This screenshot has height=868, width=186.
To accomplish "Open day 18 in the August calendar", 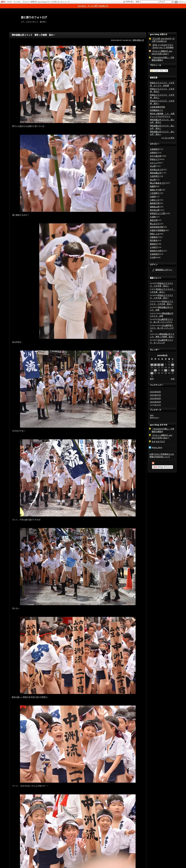I will click(x=155, y=370).
